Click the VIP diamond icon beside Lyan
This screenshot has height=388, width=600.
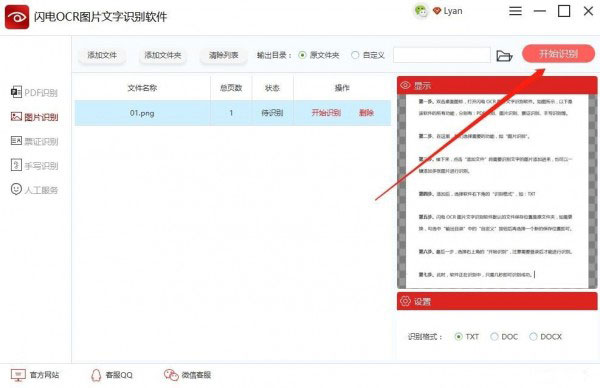pos(437,11)
